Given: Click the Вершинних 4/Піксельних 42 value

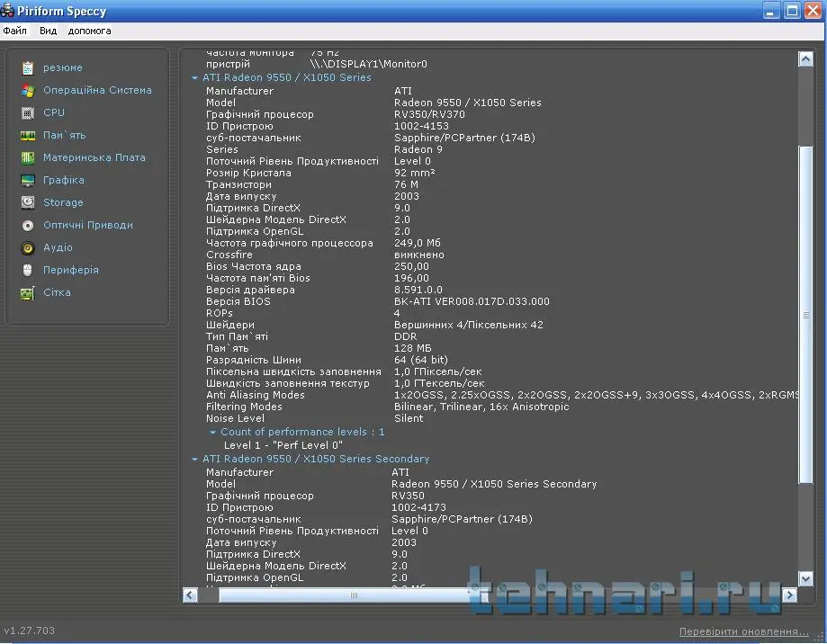Looking at the screenshot, I should point(468,326).
